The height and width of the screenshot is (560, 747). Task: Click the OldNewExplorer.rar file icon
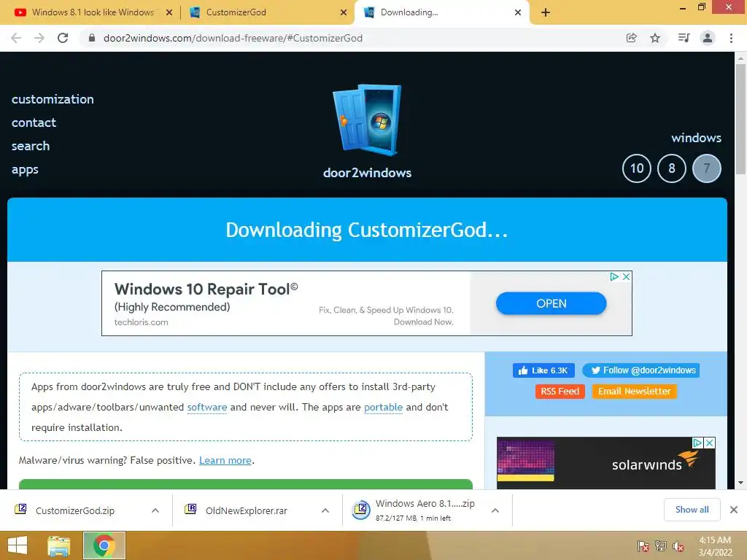(x=190, y=510)
